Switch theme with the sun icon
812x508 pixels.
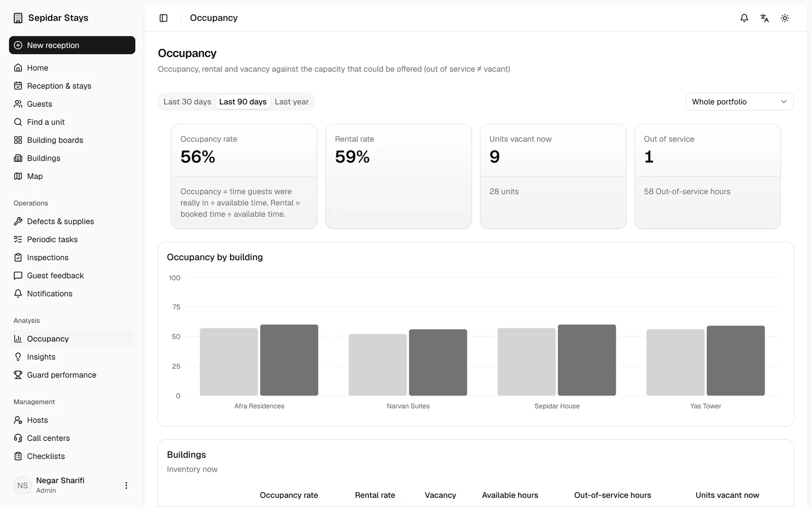785,18
